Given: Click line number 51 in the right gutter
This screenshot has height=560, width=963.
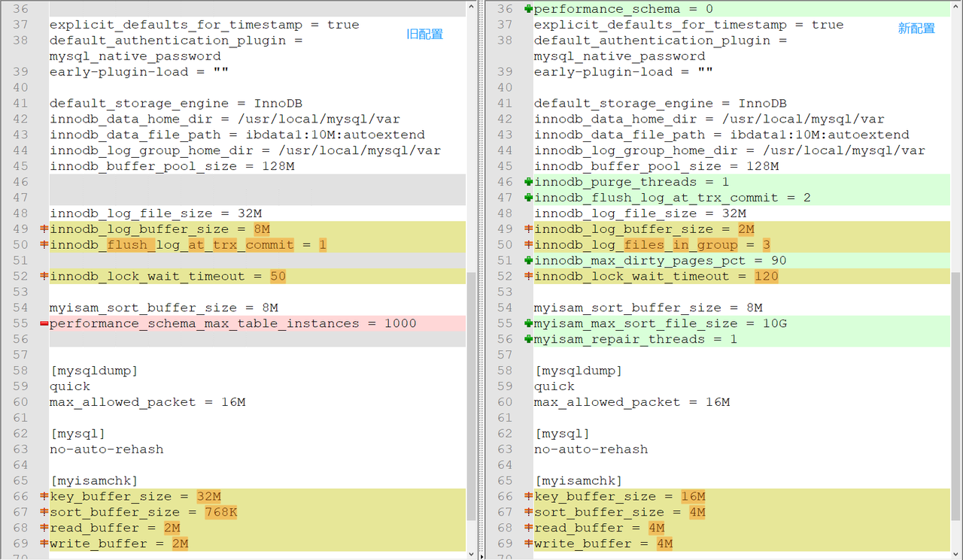Looking at the screenshot, I should click(505, 261).
